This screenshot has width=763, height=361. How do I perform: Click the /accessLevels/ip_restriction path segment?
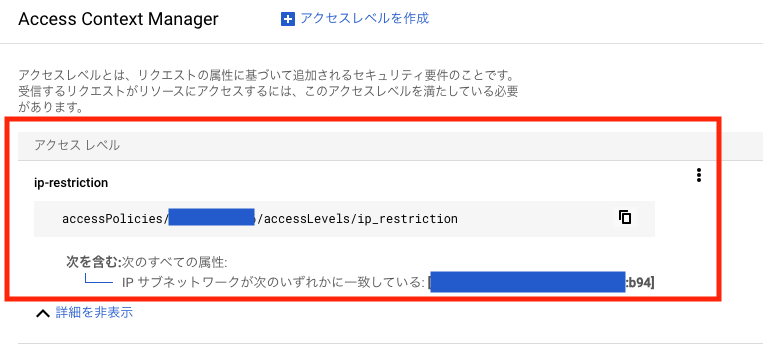(x=357, y=218)
